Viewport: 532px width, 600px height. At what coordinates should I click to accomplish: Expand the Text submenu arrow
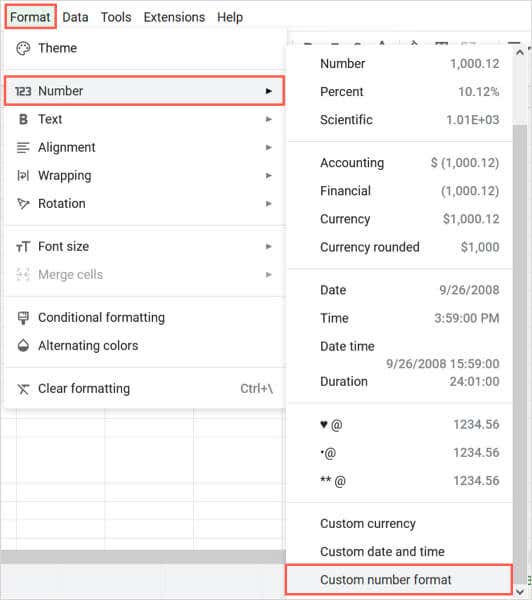(269, 119)
